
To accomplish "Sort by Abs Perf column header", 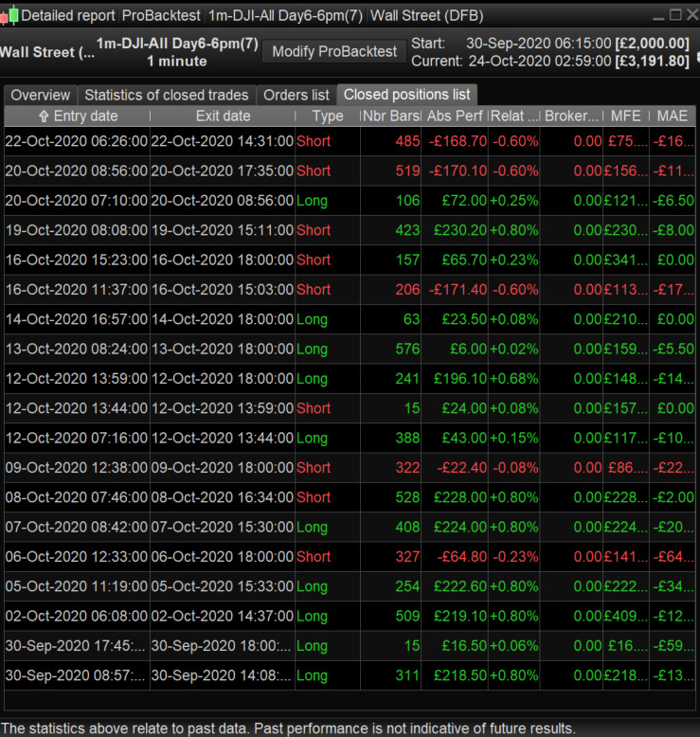I will tap(455, 117).
